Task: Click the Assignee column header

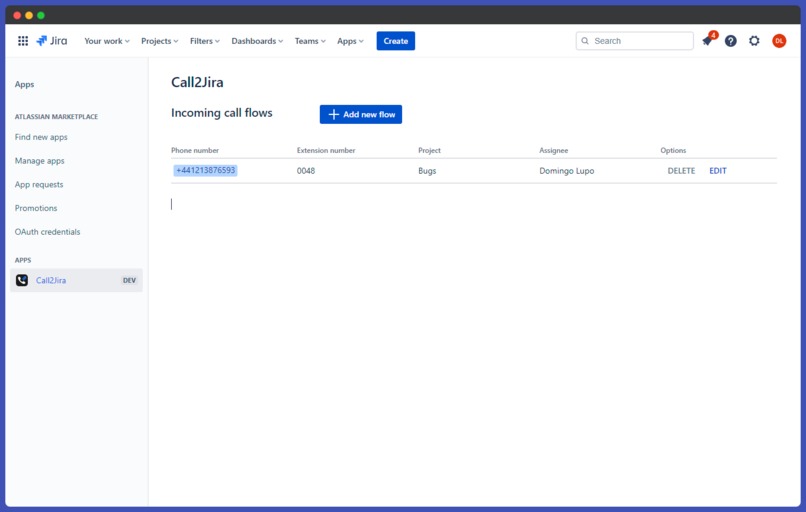Action: (554, 150)
